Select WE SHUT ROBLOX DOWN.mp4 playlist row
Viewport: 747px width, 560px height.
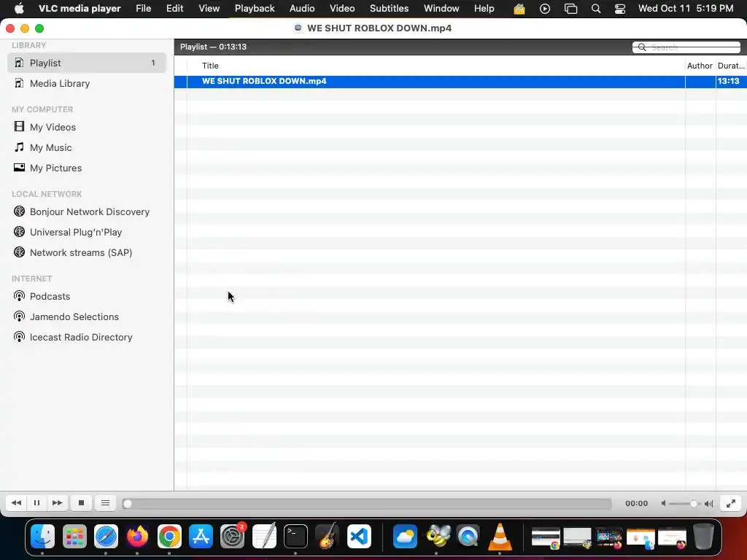click(460, 82)
